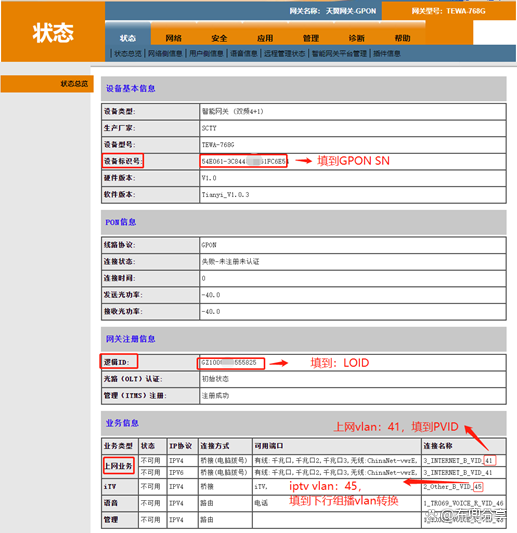
Task: Go to 语音信息 submenu
Action: [244, 54]
